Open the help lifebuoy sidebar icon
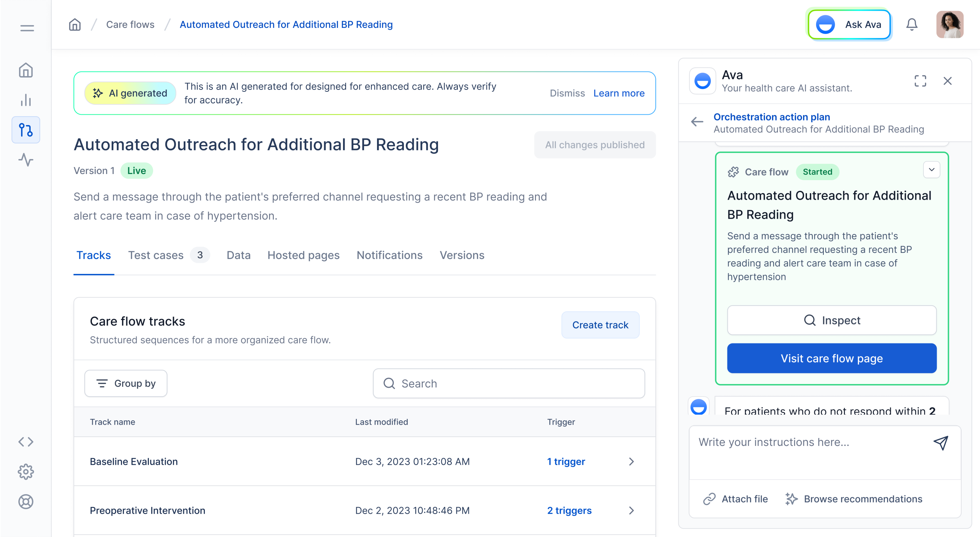980x537 pixels. tap(26, 501)
